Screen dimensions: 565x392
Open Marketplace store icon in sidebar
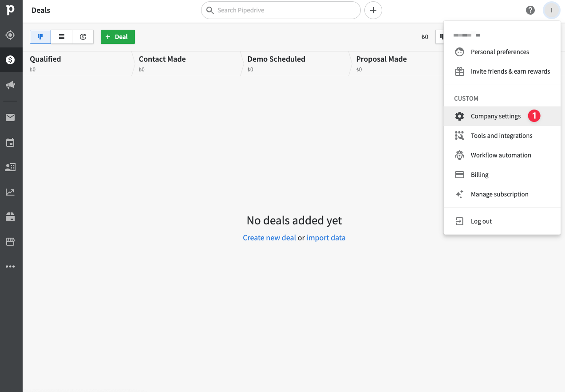[10, 242]
